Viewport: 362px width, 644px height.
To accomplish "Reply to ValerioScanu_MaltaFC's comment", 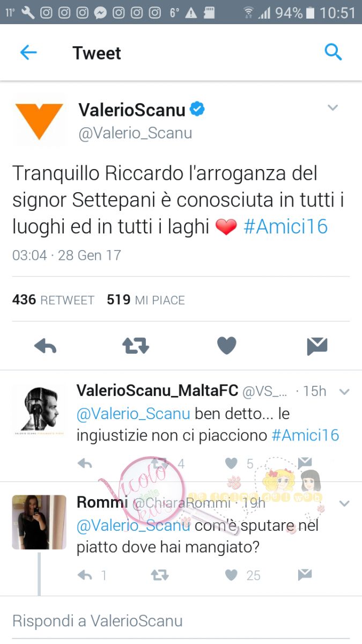I will click(85, 464).
